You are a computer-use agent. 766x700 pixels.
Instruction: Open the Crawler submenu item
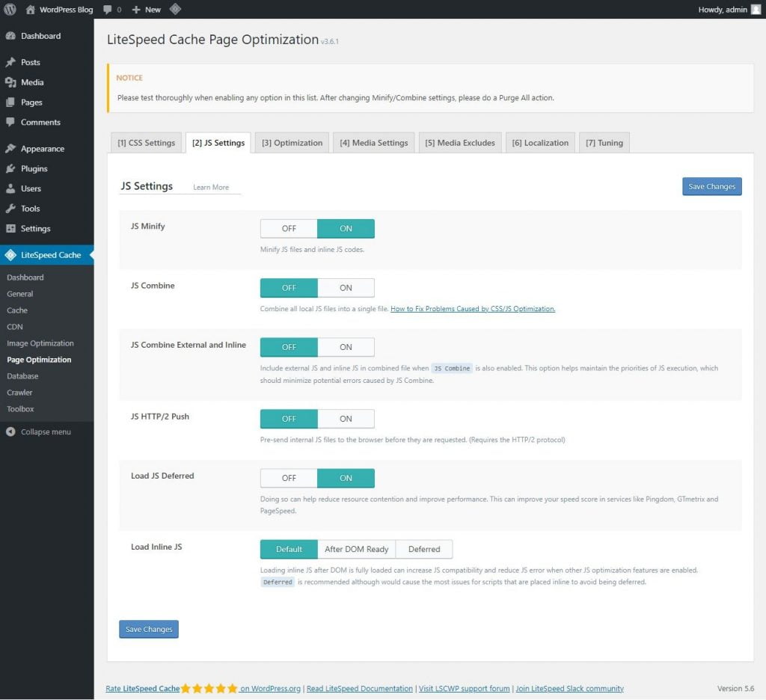(x=19, y=393)
